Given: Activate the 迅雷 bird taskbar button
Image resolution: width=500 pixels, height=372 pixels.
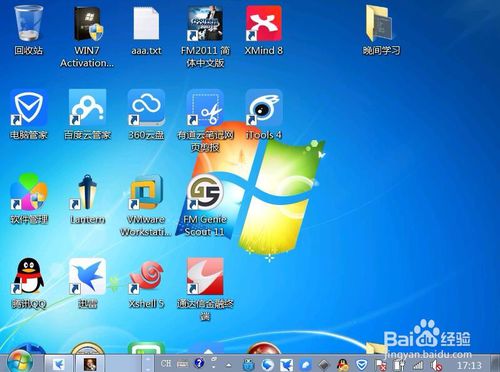Looking at the screenshot, I should [x=59, y=363].
